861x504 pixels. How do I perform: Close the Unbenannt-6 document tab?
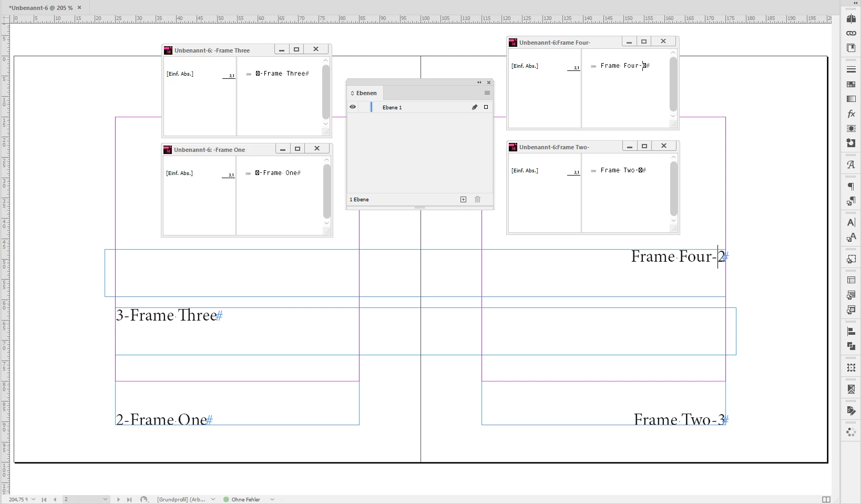79,7
